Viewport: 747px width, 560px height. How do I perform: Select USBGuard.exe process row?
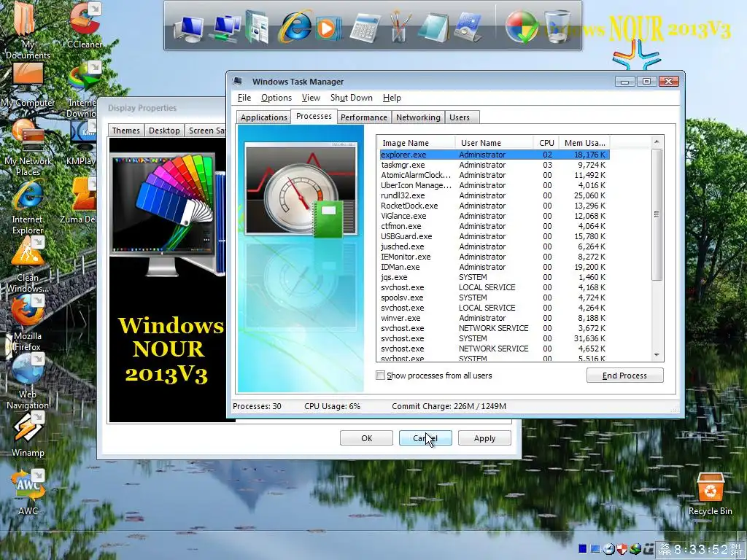pos(495,236)
